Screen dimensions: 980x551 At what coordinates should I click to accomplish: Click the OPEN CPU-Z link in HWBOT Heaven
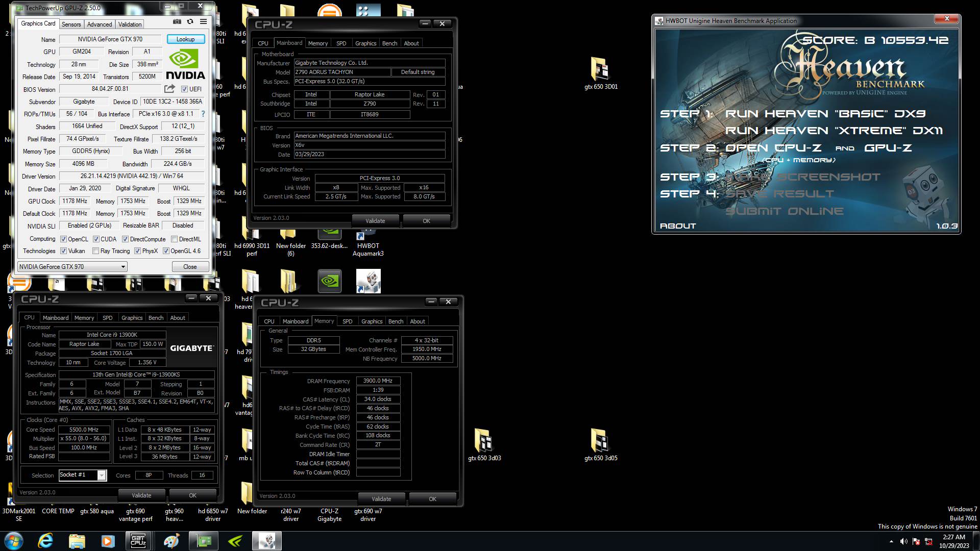point(773,148)
